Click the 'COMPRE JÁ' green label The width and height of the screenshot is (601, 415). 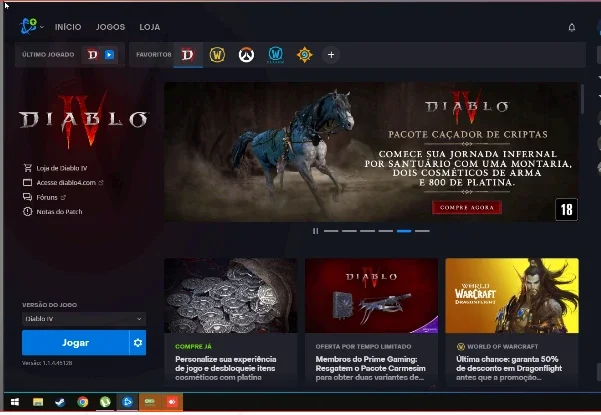[x=193, y=346]
